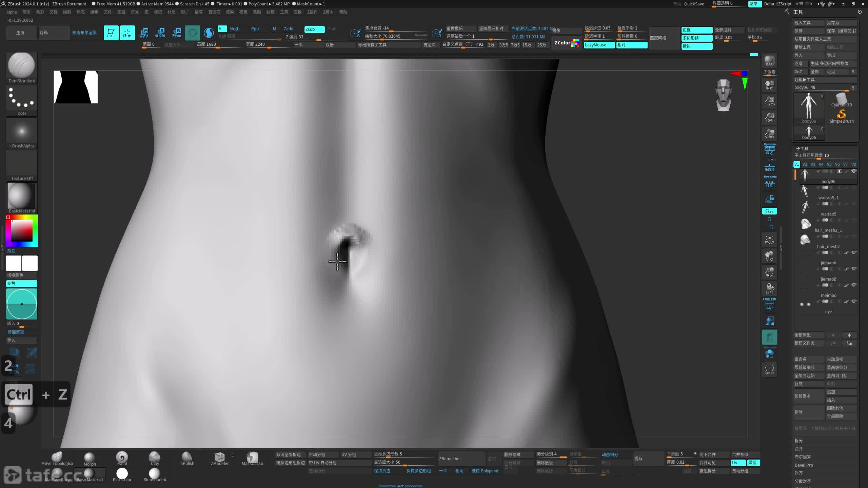
Task: Select the hPolish brush
Action: (x=187, y=459)
